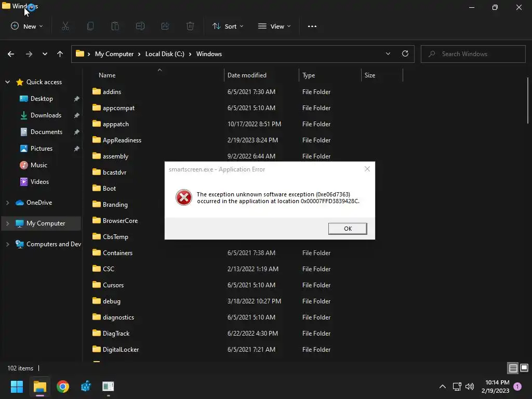Open recent locations dropdown arrow
This screenshot has width=532, height=399.
pos(45,54)
